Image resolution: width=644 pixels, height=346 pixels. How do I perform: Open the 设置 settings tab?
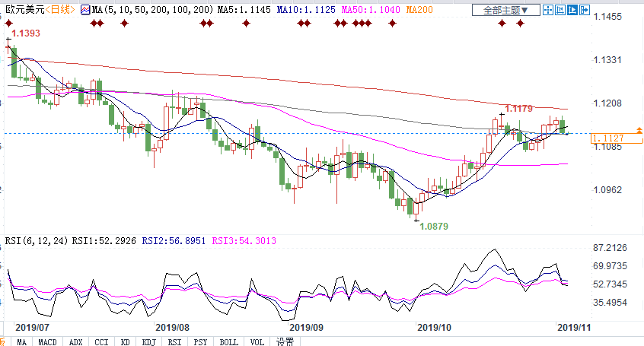(x=285, y=342)
